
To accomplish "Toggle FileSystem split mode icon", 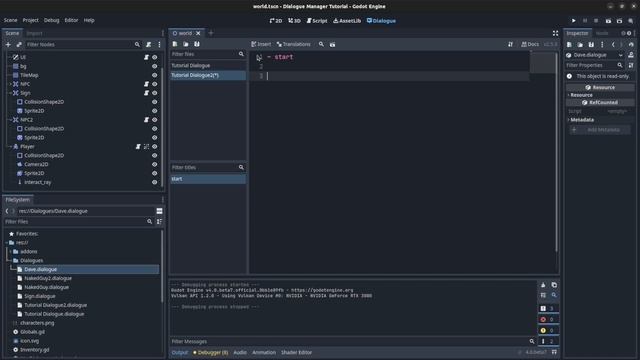I will point(159,211).
